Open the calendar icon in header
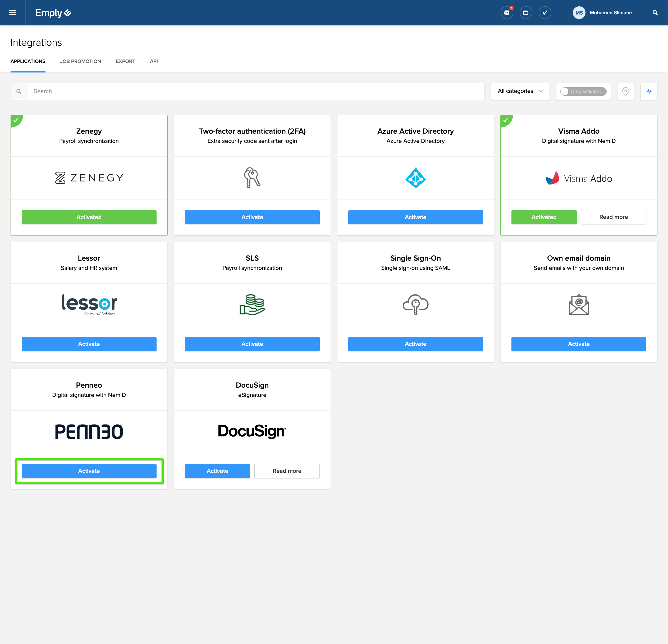Screen dimensions: 668x644 point(525,13)
